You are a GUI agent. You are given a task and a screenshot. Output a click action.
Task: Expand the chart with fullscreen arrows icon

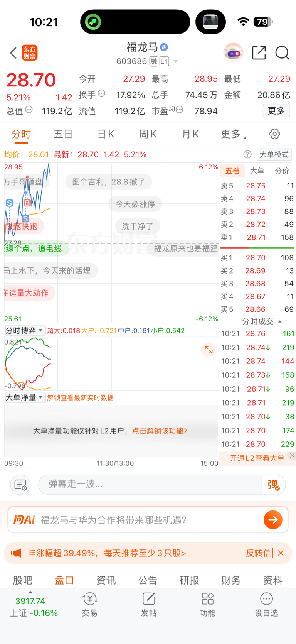point(209,350)
